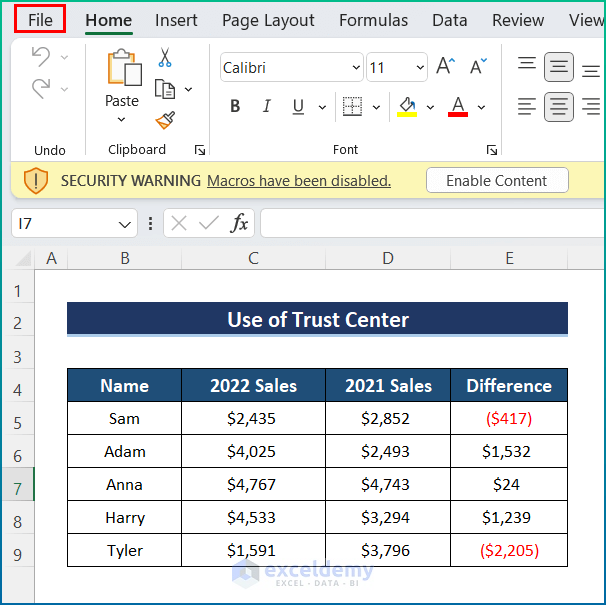Click the Decrease Font Size icon
Viewport: 606px width, 605px height.
(x=478, y=66)
